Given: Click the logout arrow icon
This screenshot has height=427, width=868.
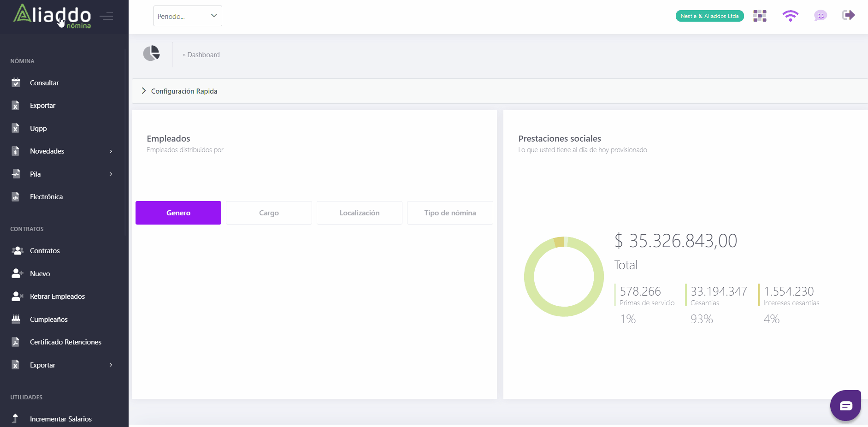Looking at the screenshot, I should pos(848,15).
